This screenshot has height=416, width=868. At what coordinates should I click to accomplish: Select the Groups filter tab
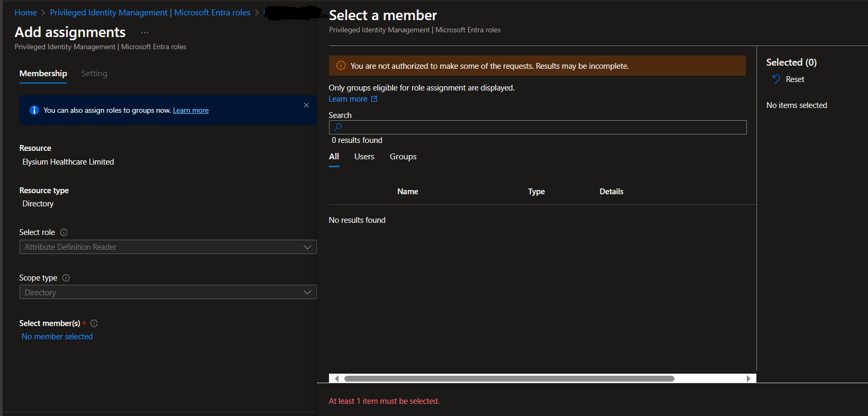pos(403,157)
